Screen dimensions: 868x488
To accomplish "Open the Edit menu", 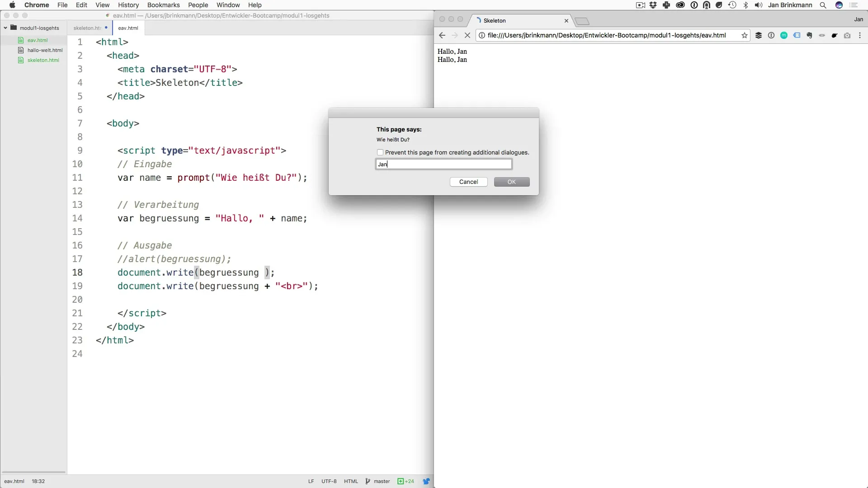I will click(x=81, y=5).
